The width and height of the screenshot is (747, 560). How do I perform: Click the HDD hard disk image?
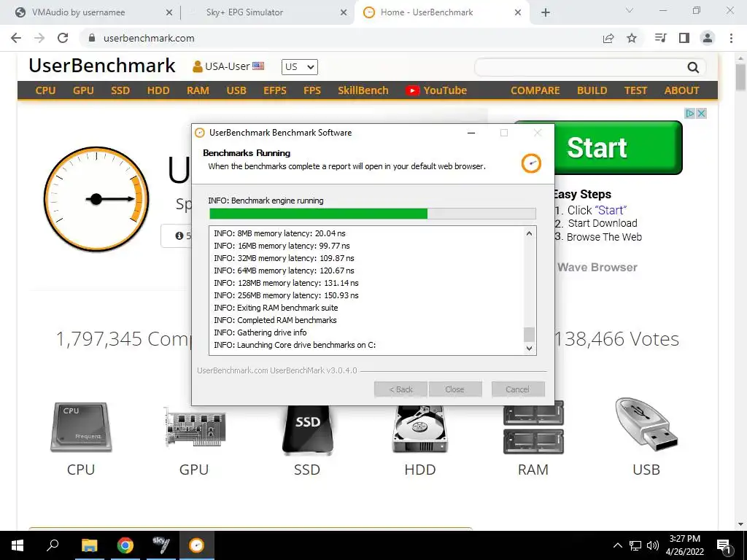coord(419,429)
